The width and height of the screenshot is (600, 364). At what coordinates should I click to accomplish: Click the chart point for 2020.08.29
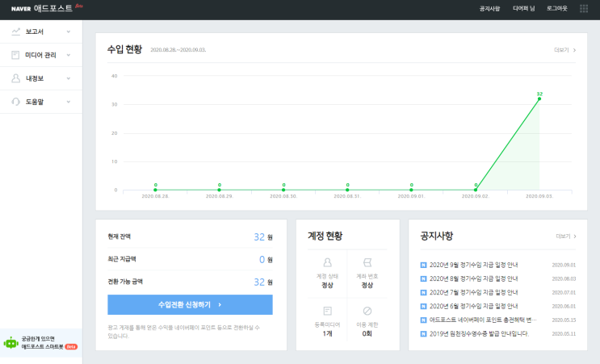click(220, 190)
